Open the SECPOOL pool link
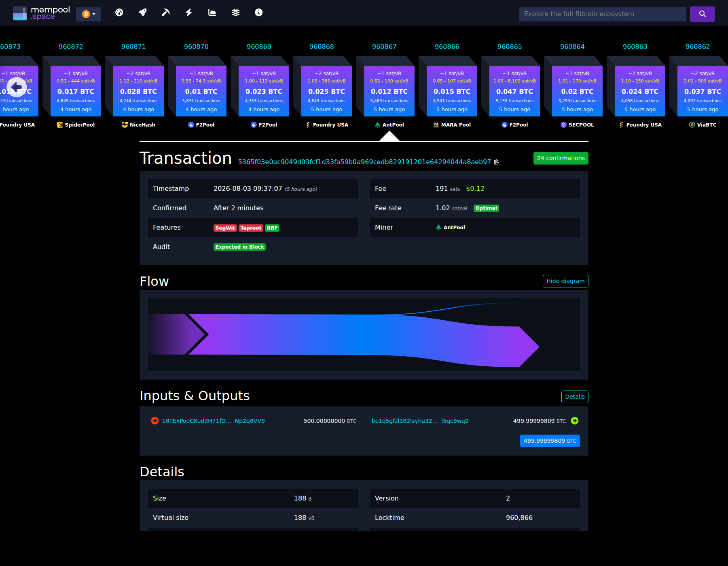Image resolution: width=728 pixels, height=566 pixels. click(x=577, y=125)
